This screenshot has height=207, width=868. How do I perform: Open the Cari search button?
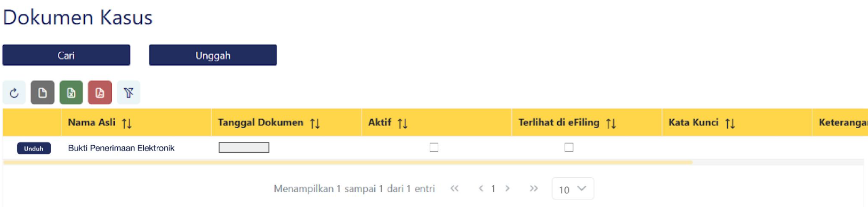tap(66, 55)
